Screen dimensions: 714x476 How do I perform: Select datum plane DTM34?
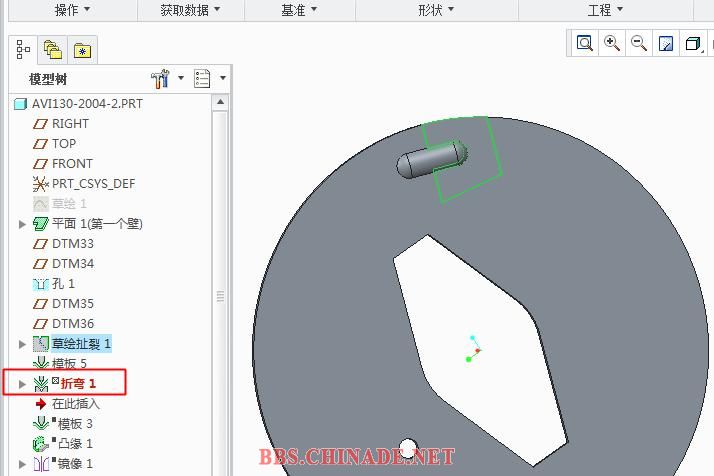click(x=73, y=264)
